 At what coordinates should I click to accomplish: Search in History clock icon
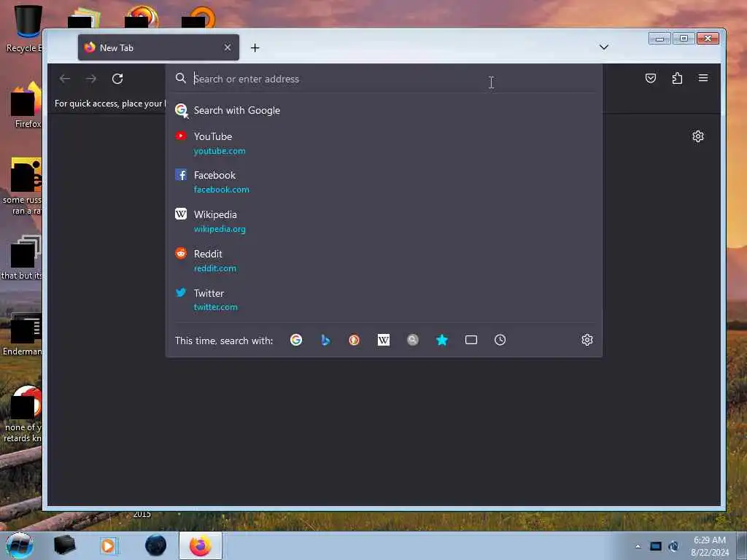click(x=500, y=340)
